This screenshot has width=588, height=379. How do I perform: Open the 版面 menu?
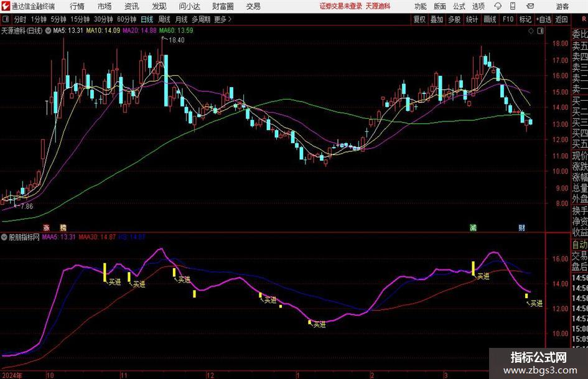tap(440, 6)
